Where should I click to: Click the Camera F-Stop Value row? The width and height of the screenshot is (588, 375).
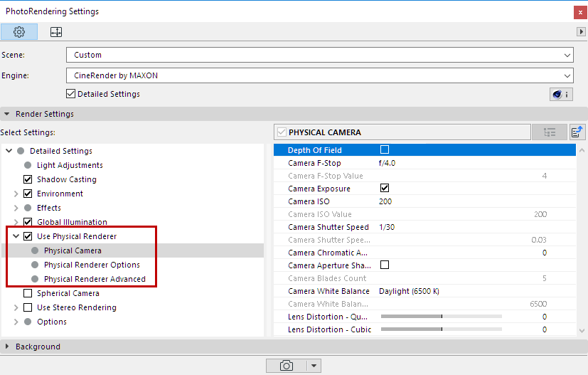(x=424, y=176)
